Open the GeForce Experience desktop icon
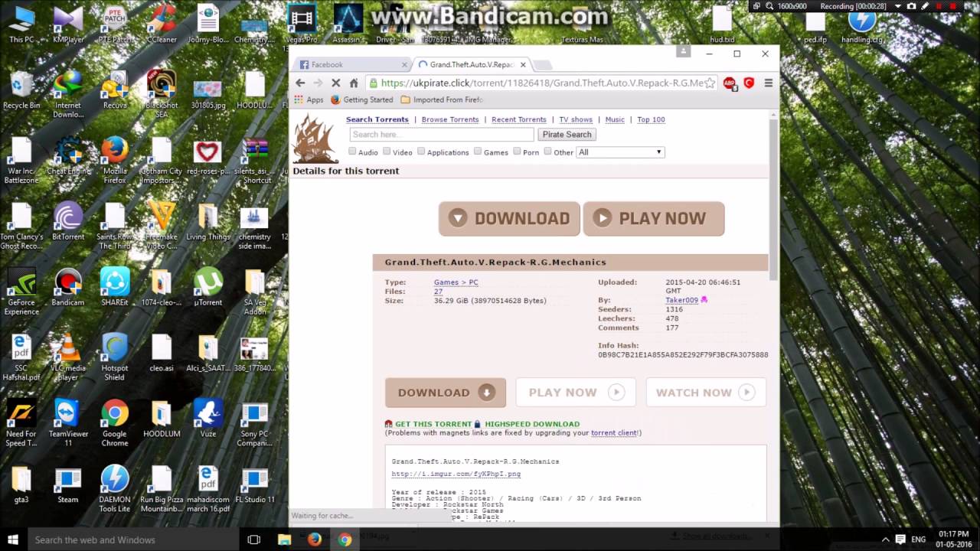 coord(21,292)
